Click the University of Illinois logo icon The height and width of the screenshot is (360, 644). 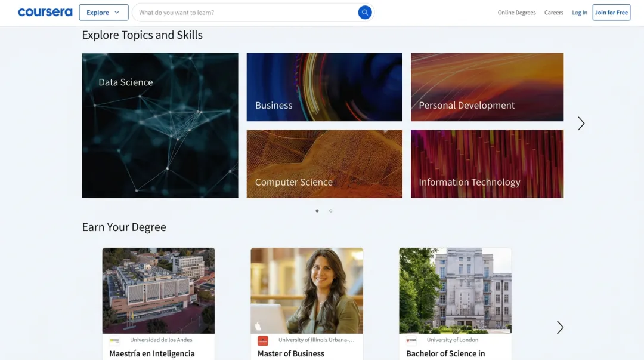coord(263,341)
